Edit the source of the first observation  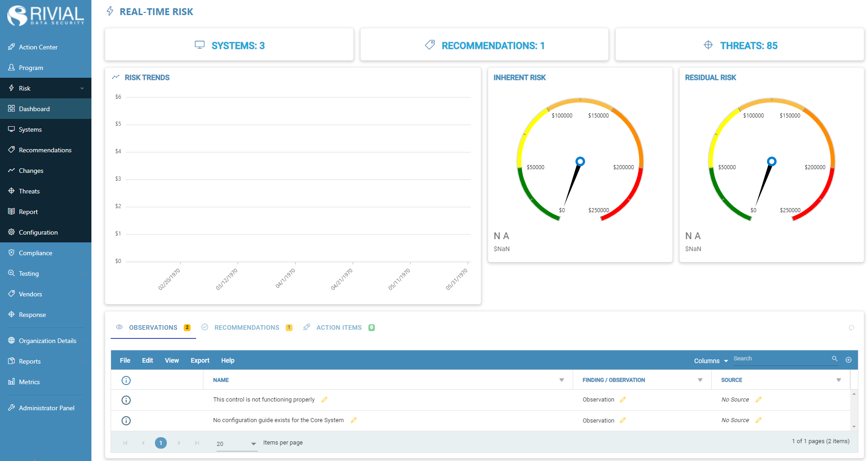click(758, 400)
